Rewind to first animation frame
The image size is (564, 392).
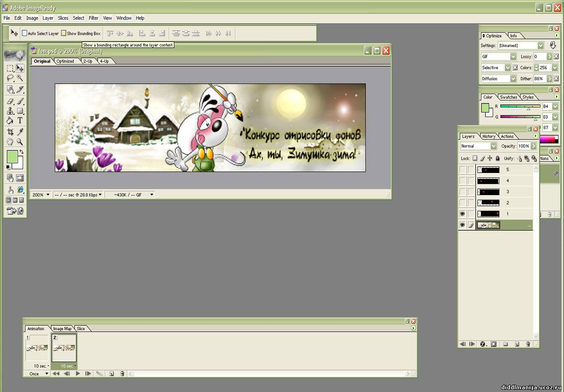tap(56, 374)
